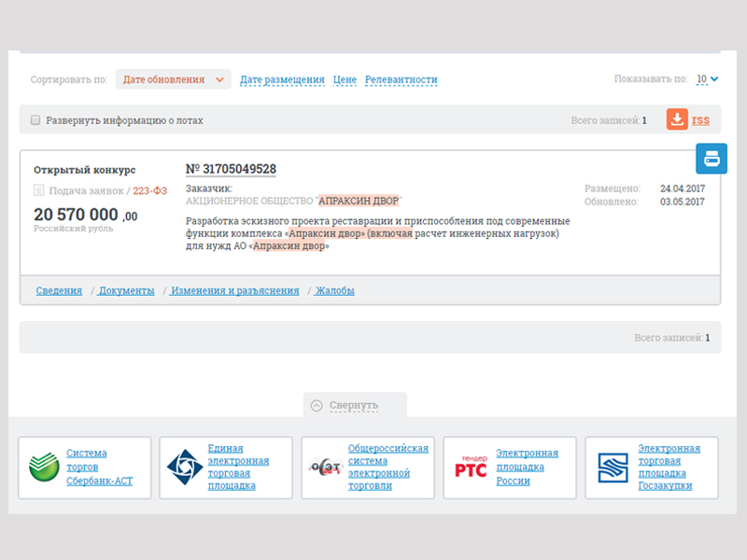Viewport: 747px width, 560px height.
Task: Open the Дате обновления sort dropdown
Action: [x=174, y=79]
